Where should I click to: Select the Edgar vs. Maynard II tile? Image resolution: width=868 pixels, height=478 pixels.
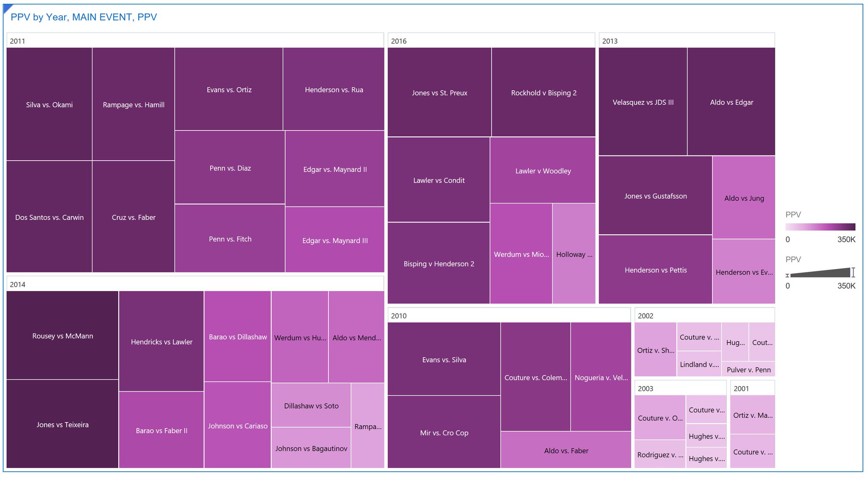(335, 169)
